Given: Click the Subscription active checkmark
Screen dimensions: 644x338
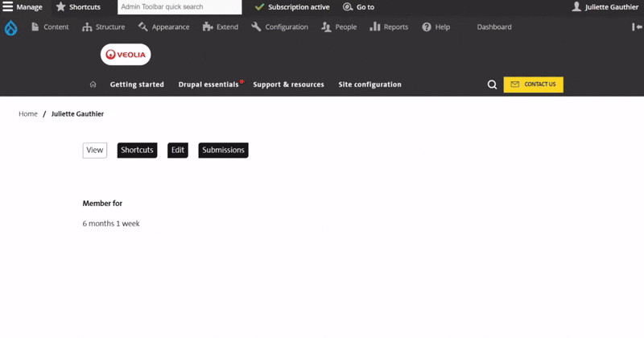Looking at the screenshot, I should click(x=259, y=7).
